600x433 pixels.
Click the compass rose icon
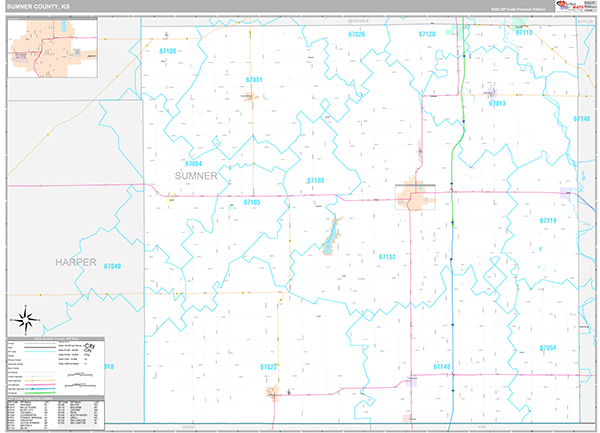click(28, 321)
